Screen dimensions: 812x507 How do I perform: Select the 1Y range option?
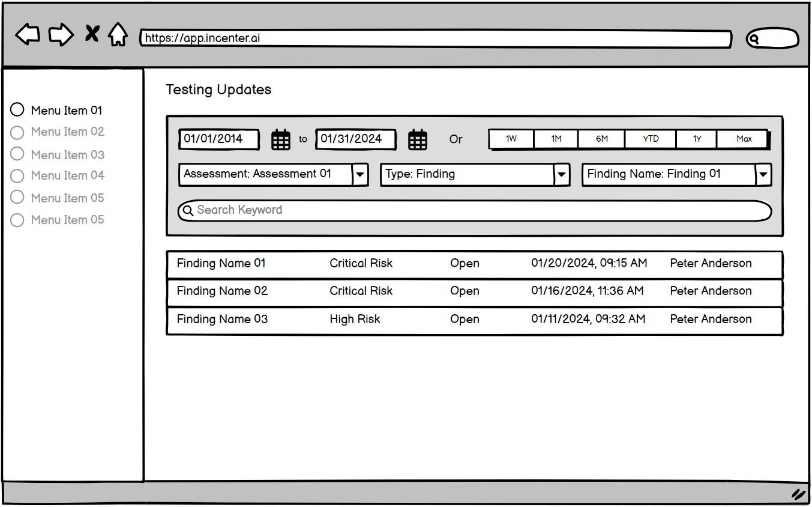point(697,139)
